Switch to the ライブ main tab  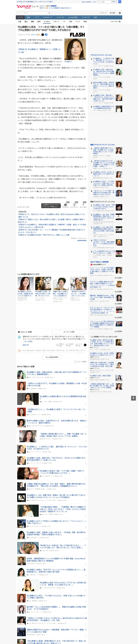coord(37,17)
